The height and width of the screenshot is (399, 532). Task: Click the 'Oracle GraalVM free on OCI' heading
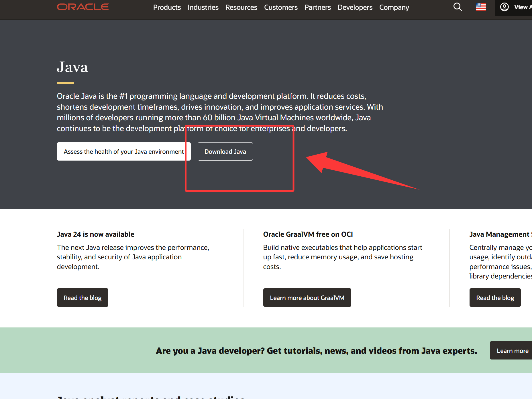click(308, 234)
